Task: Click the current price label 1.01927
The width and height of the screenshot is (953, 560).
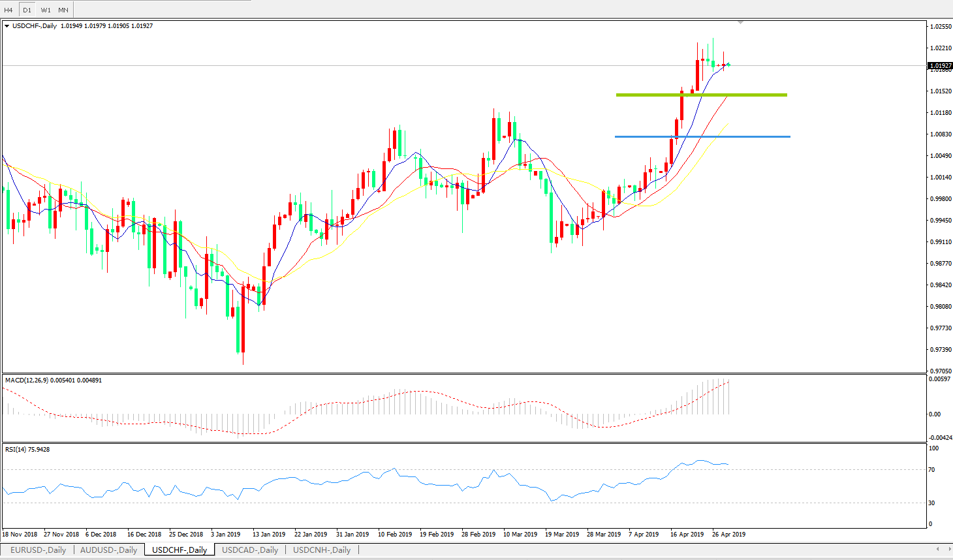Action: tap(939, 66)
